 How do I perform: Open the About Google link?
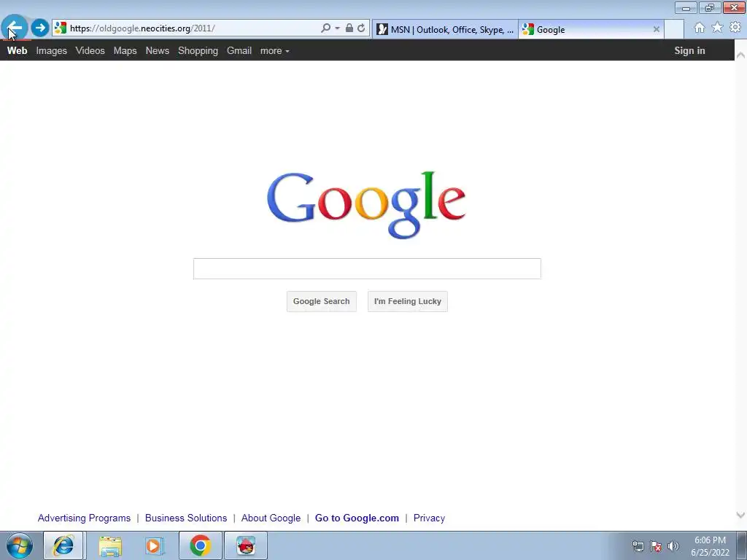click(271, 518)
